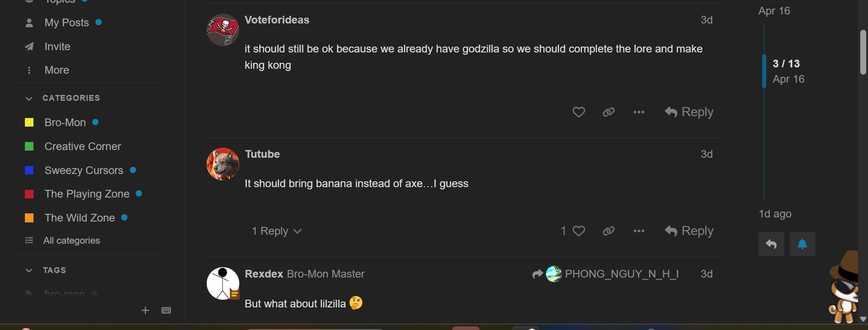
Task: Click the plus icon in sidebar footer
Action: 145,310
